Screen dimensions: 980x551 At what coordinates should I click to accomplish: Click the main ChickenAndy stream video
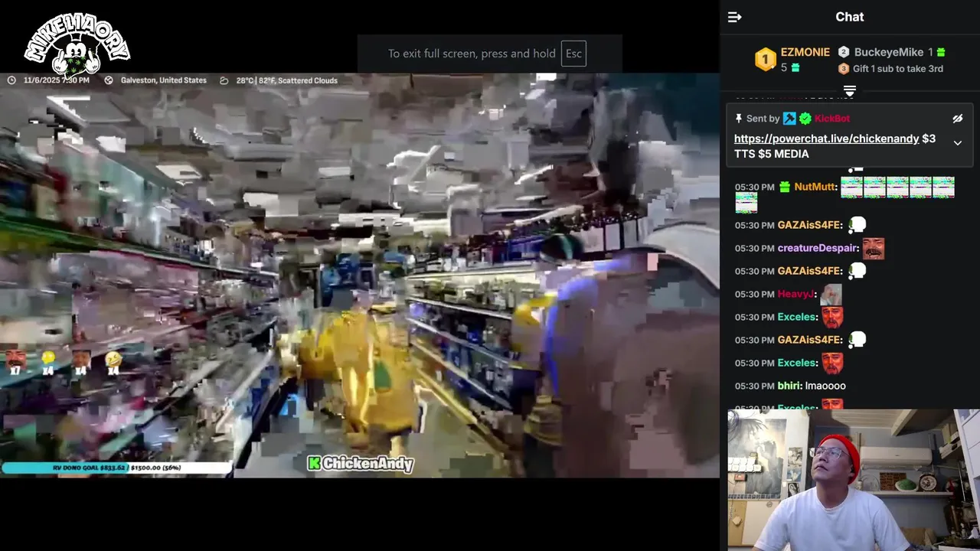pyautogui.click(x=360, y=275)
